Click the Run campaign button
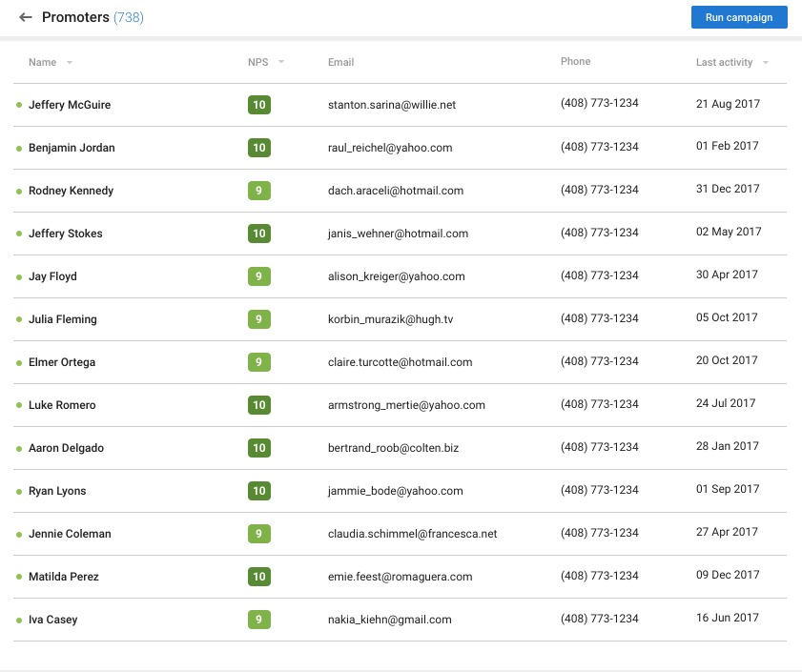 tap(739, 17)
